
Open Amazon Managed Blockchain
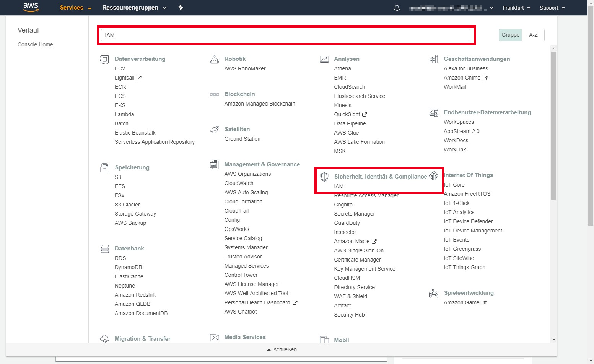pos(260,104)
